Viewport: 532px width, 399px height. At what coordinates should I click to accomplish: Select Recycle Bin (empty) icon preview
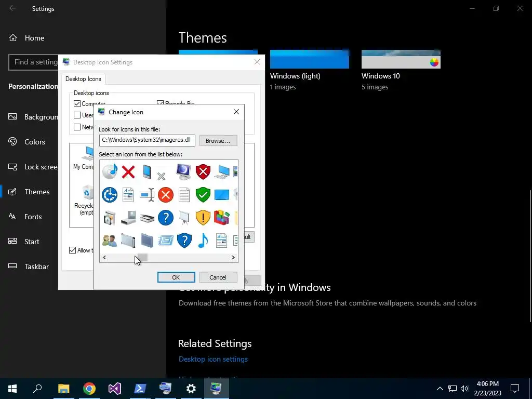(x=84, y=200)
